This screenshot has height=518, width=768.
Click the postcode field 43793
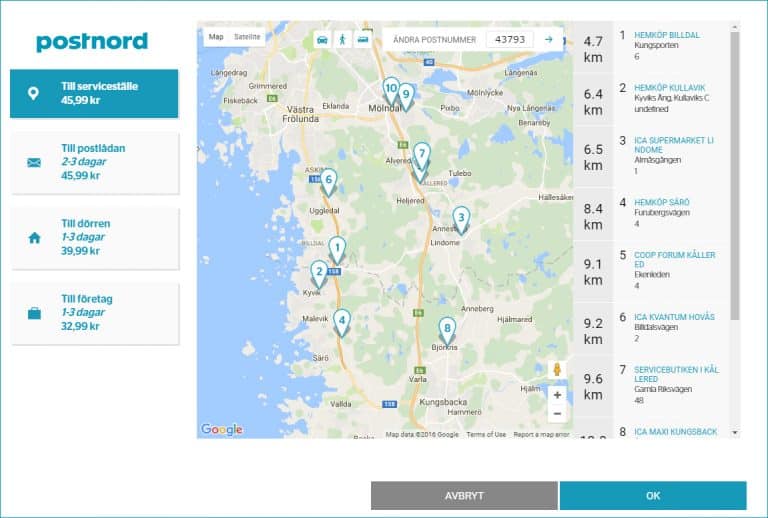point(510,40)
